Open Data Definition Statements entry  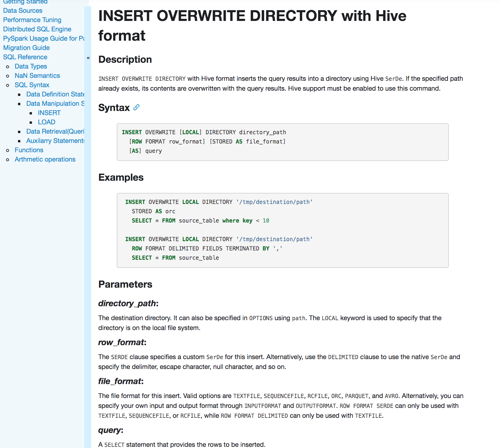[55, 94]
